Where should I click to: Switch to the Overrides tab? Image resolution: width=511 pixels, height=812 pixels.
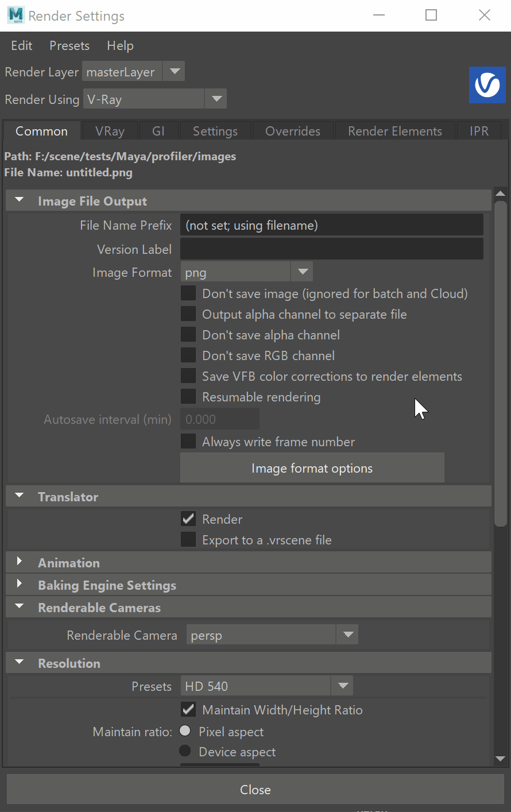(x=293, y=131)
